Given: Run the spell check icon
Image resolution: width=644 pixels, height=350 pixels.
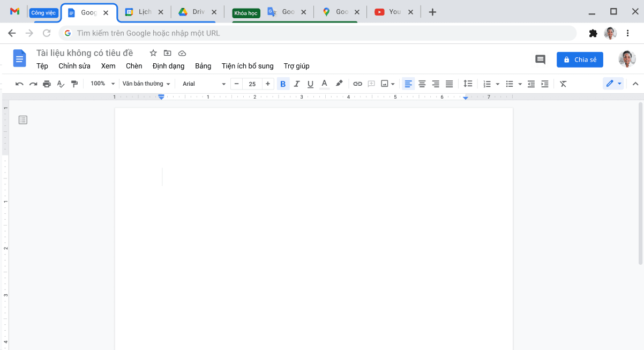Looking at the screenshot, I should [x=61, y=84].
